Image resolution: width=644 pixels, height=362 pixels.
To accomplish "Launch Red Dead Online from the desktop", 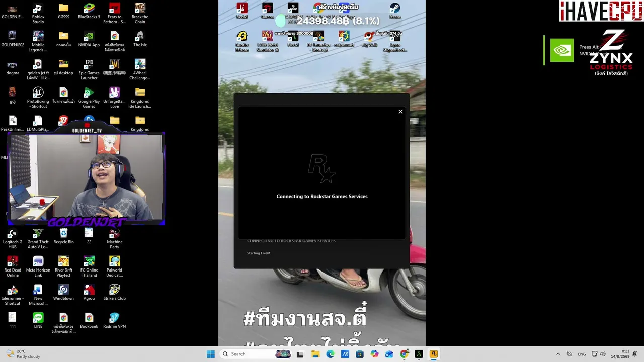I will pos(13,267).
